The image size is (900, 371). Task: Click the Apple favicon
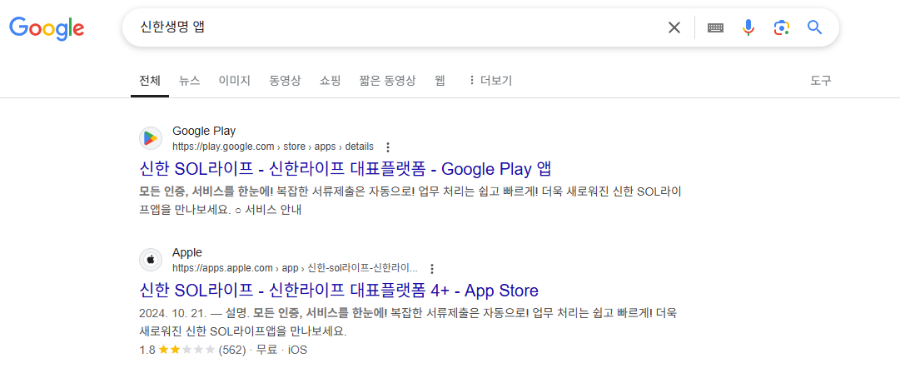(x=150, y=260)
